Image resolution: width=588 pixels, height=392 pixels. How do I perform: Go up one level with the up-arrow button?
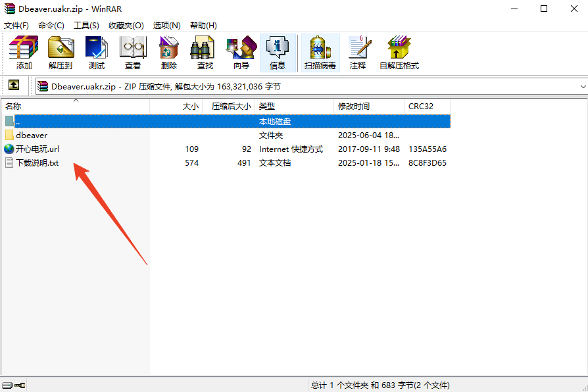(x=14, y=85)
